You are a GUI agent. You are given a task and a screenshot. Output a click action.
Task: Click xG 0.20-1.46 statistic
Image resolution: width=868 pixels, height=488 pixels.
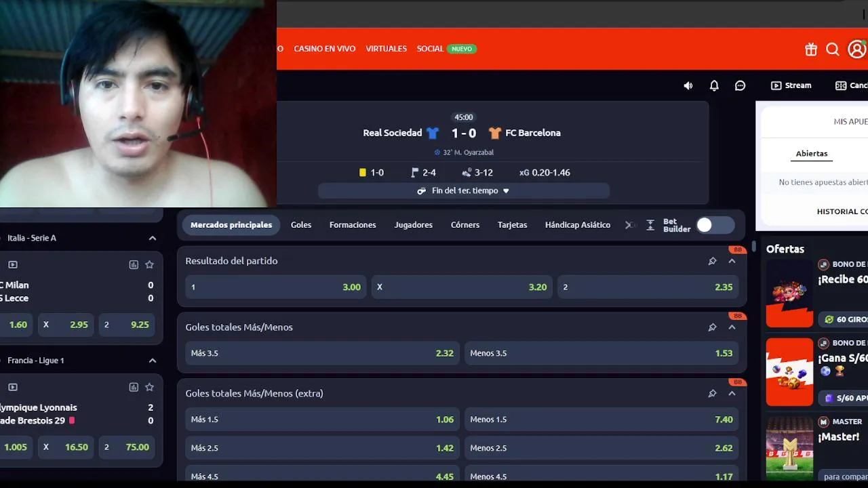tap(545, 173)
